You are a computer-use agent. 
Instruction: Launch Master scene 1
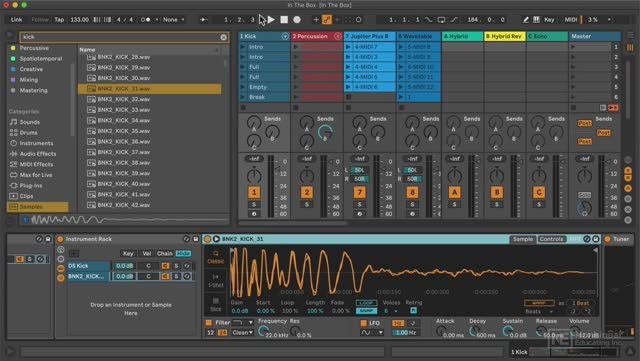573,47
